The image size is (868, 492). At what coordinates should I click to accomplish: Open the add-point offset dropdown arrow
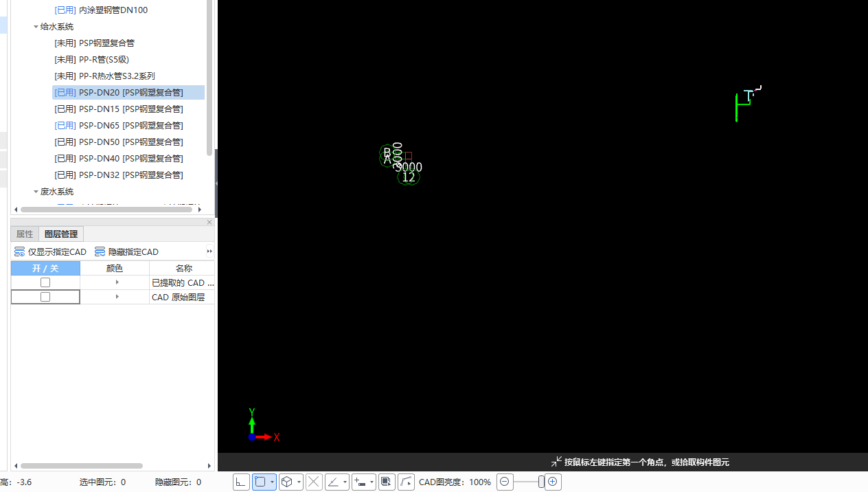pyautogui.click(x=372, y=482)
